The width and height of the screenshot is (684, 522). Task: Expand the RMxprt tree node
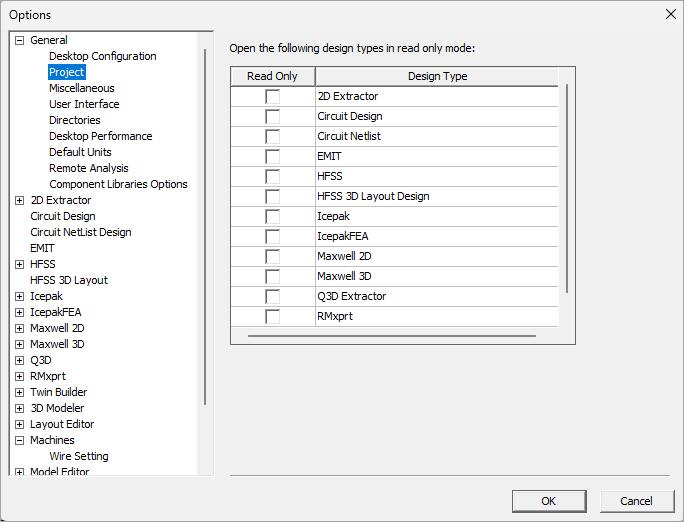tap(19, 376)
